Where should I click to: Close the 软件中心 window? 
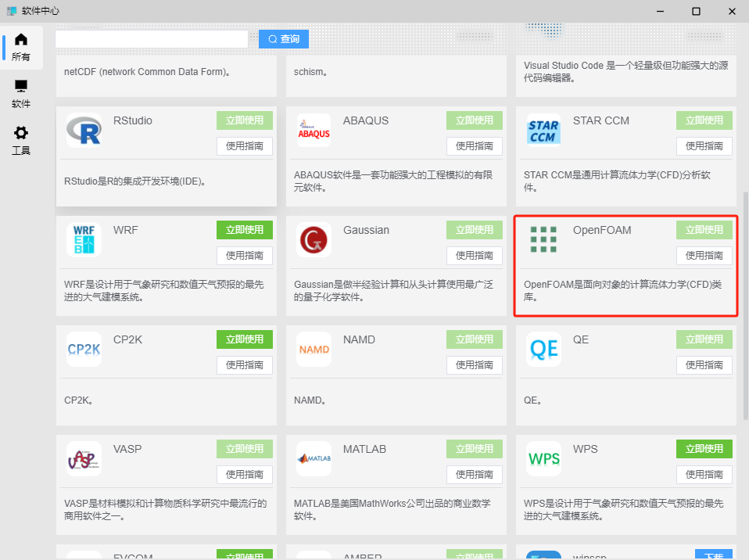(732, 11)
